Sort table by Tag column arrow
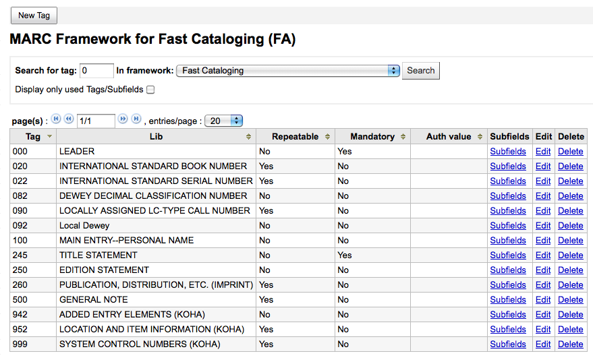Viewport: 593px width, 364px height. pos(49,137)
